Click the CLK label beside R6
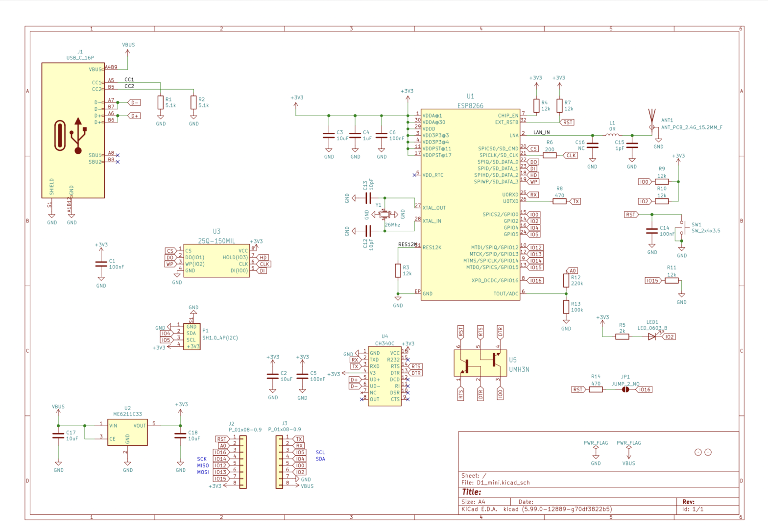The height and width of the screenshot is (532, 768). tap(571, 155)
